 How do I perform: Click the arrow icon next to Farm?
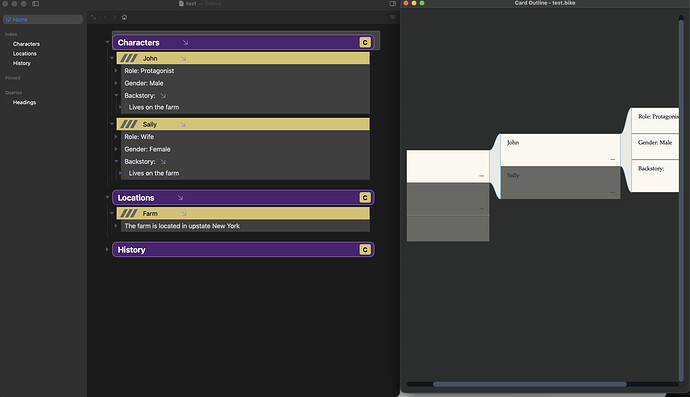tap(184, 213)
